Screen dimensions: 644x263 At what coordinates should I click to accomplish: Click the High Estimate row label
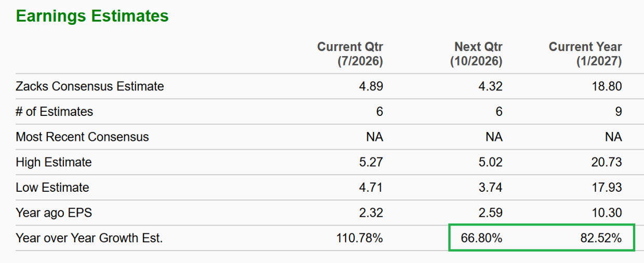pyautogui.click(x=53, y=162)
